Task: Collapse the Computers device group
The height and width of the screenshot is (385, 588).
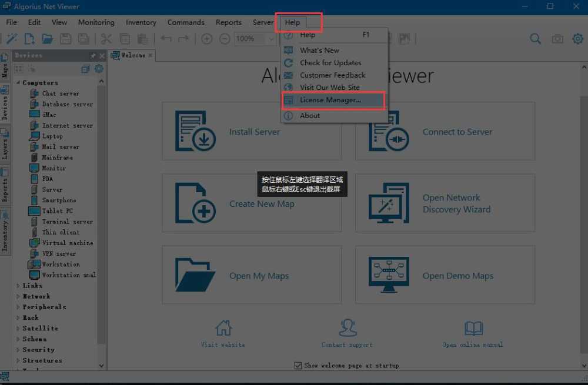Action: [x=18, y=82]
